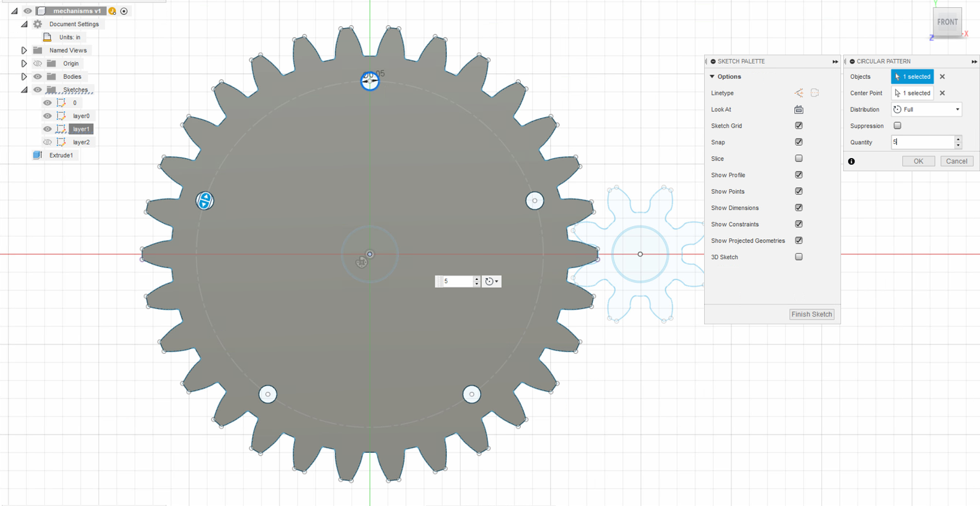Image resolution: width=980 pixels, height=506 pixels.
Task: Clear the Objects selection with X
Action: click(942, 77)
